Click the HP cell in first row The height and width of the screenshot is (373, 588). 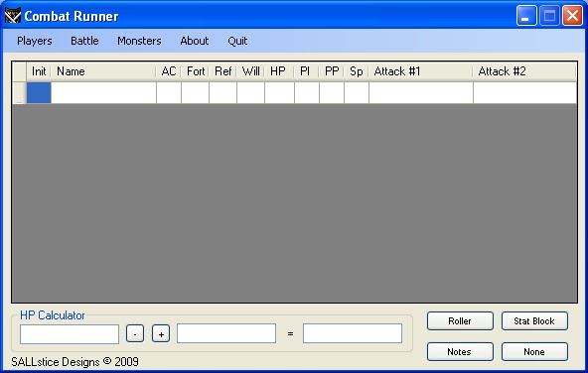279,92
